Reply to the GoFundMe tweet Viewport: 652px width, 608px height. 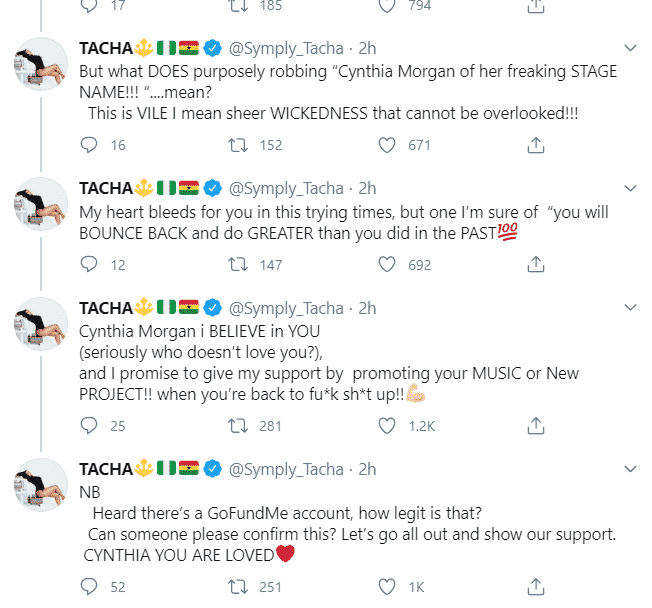[89, 587]
